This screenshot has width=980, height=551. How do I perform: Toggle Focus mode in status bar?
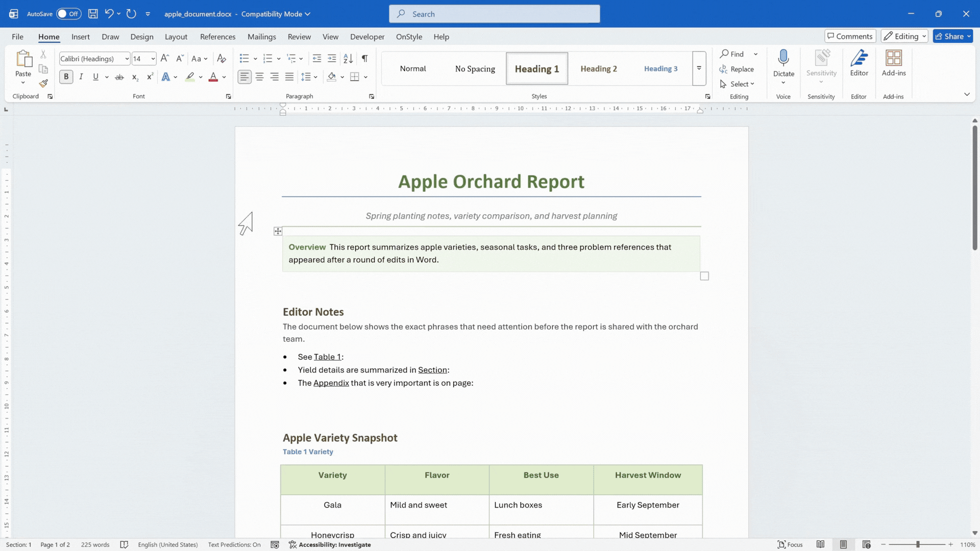[x=790, y=544]
